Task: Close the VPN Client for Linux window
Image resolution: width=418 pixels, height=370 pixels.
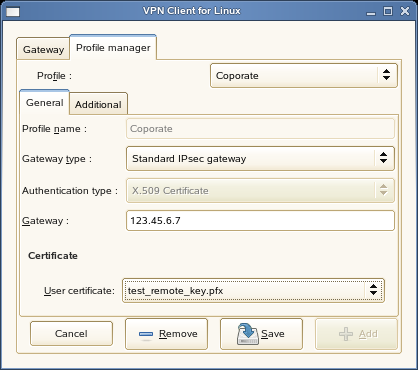Action: pyautogui.click(x=405, y=11)
